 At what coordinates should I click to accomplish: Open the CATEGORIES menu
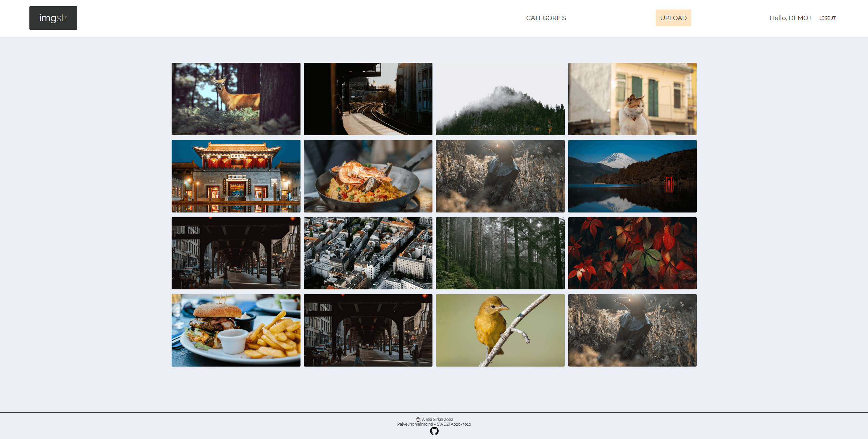tap(546, 18)
